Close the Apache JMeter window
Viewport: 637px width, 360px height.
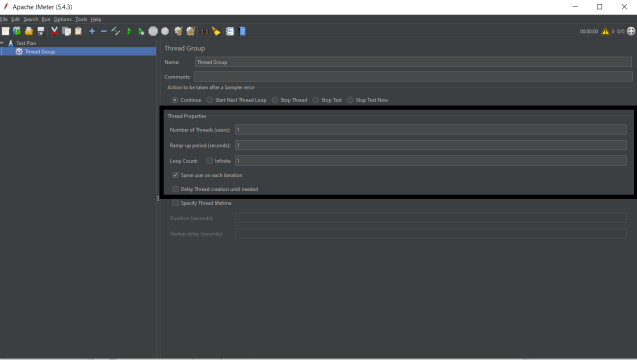pos(624,7)
